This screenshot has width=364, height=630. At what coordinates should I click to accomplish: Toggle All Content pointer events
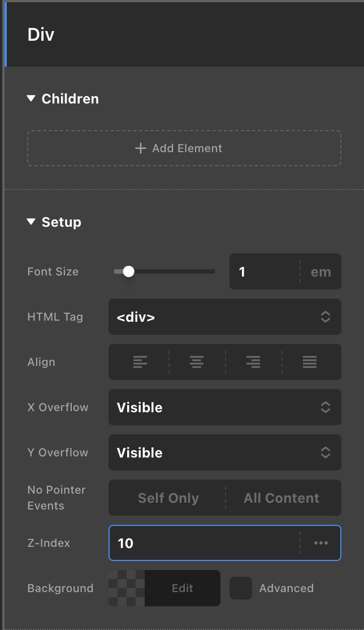tap(281, 498)
